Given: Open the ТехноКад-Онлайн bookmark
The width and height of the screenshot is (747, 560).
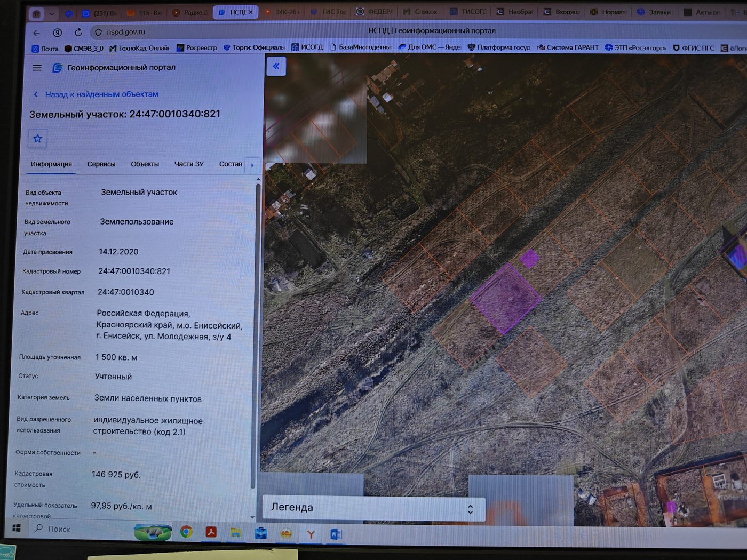Looking at the screenshot, I should click(x=139, y=48).
